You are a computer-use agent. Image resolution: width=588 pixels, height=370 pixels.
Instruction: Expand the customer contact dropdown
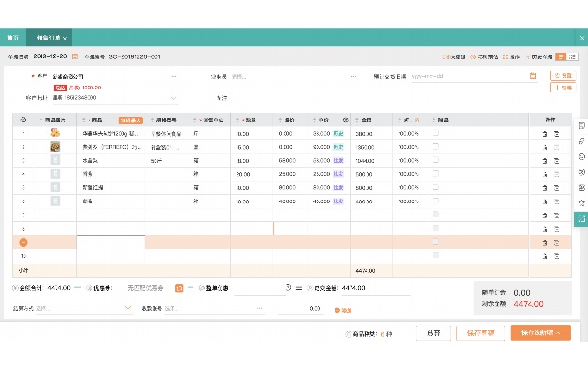pos(173,98)
